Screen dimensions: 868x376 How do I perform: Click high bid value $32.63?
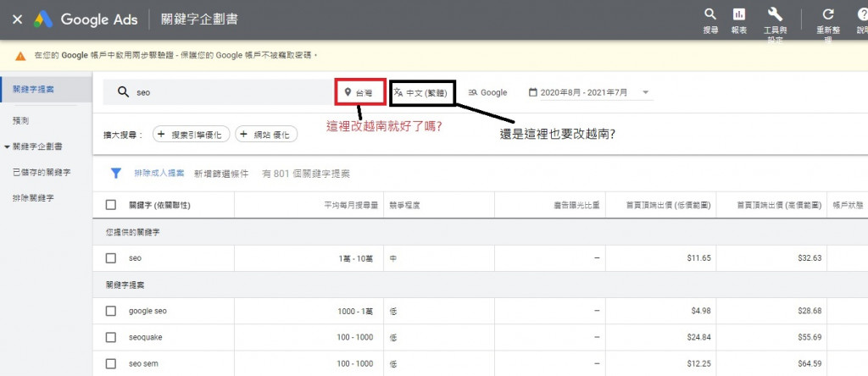click(x=810, y=258)
